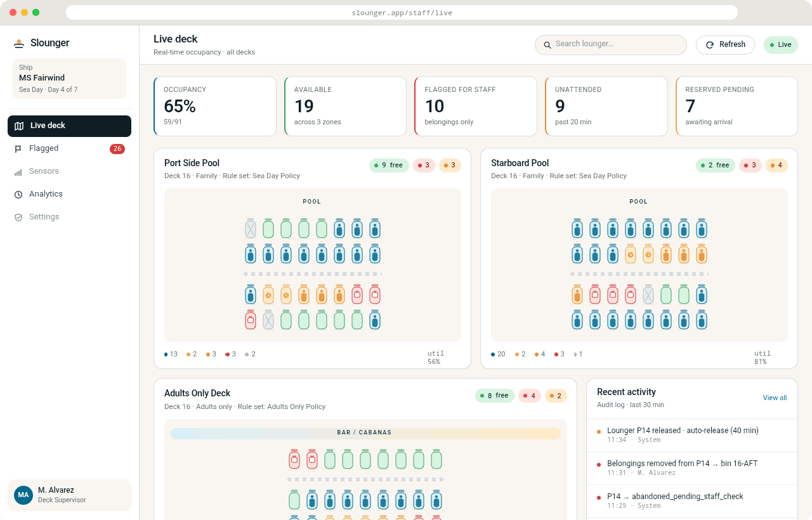Select Starboard Pool's out-of-service X lounger
The width and height of the screenshot is (812, 520).
pos(648,294)
